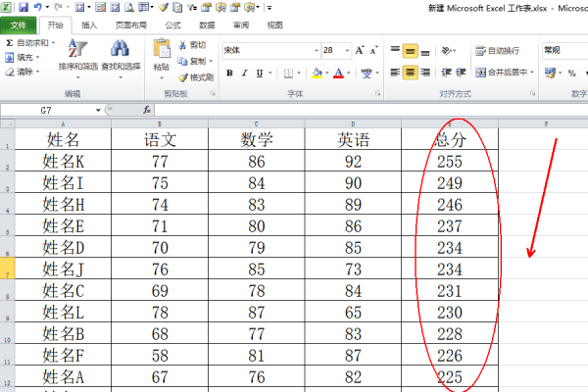Open the Font dialog launcher (字体)
Image resolution: width=588 pixels, height=392 pixels.
[x=377, y=93]
